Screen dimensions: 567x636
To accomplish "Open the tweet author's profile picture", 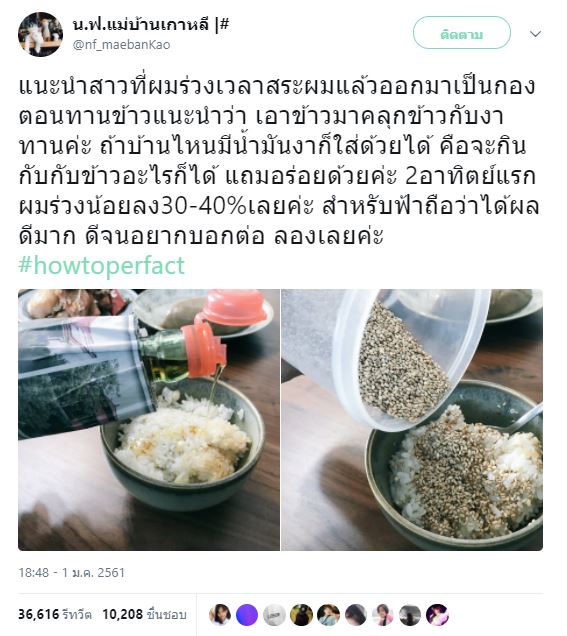I will (40, 34).
